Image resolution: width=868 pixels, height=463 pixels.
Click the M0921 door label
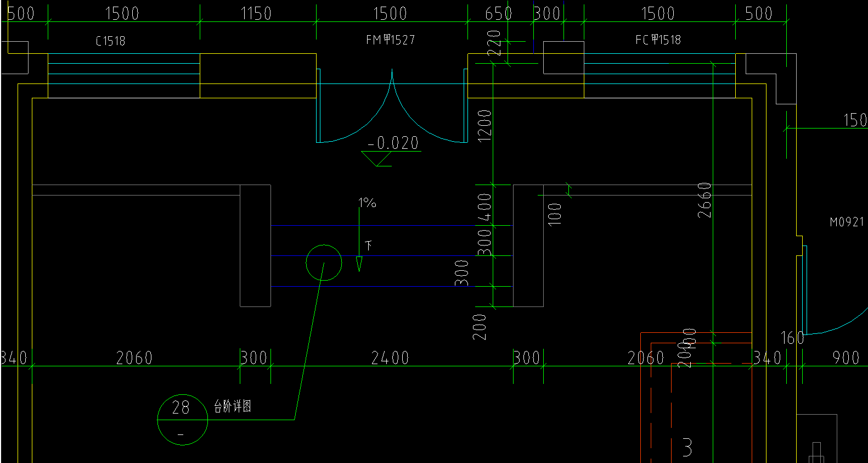coord(847,222)
